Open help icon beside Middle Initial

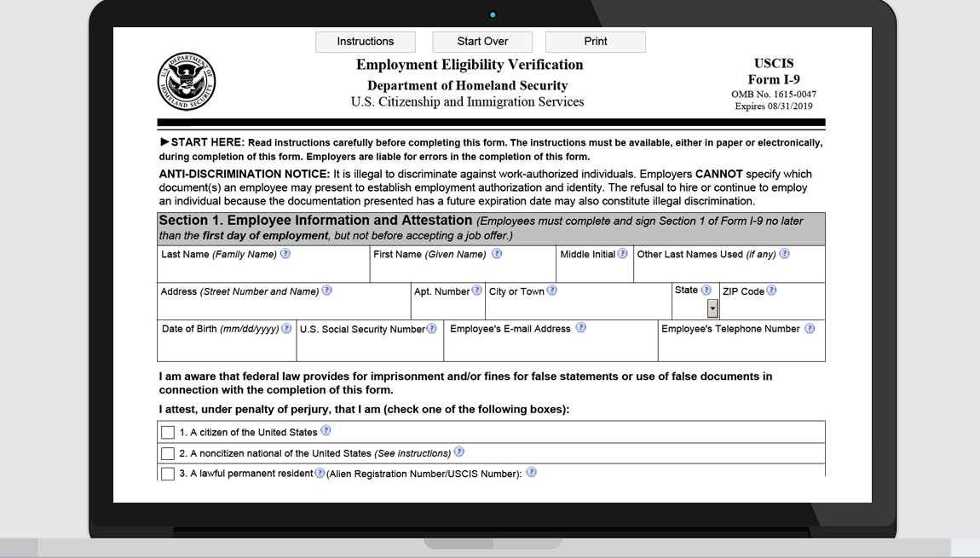[622, 254]
